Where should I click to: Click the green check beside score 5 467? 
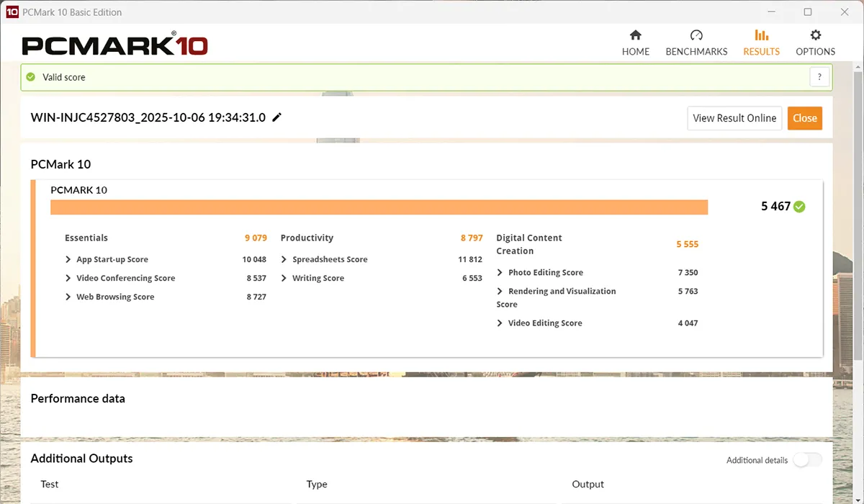coord(799,207)
